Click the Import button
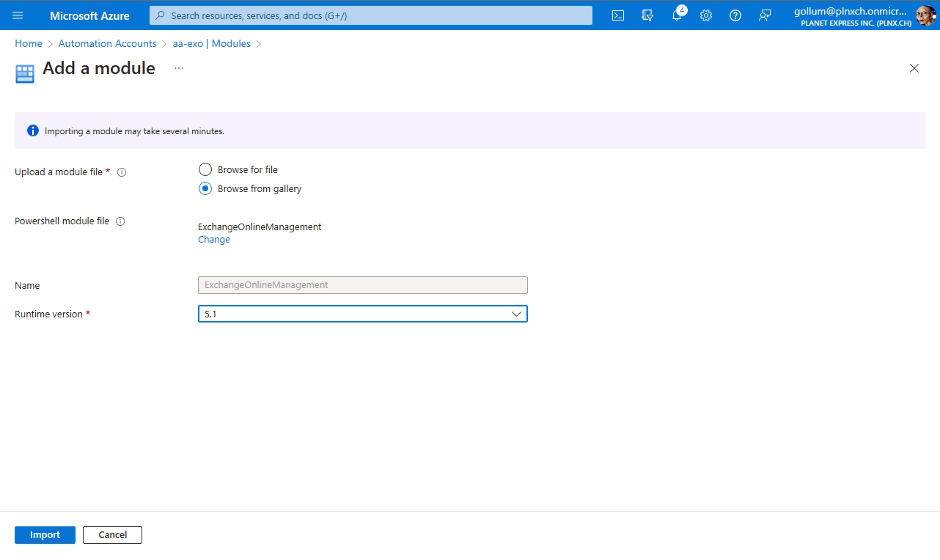 pos(45,534)
